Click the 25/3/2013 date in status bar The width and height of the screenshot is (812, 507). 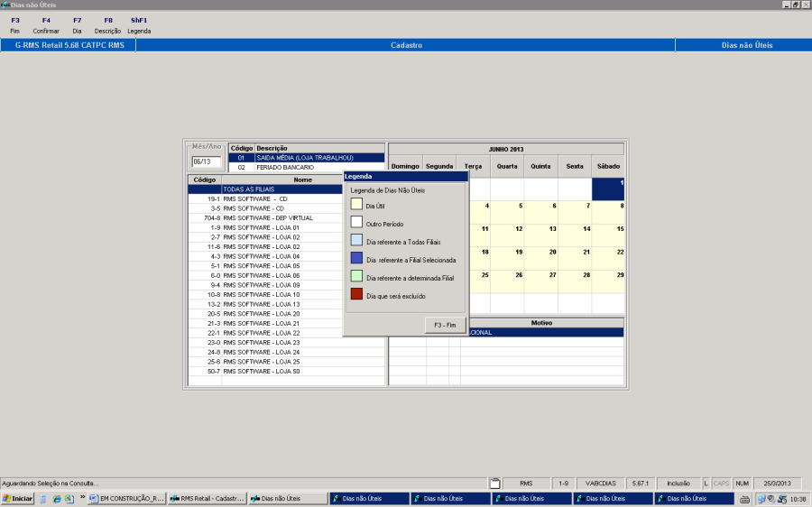point(777,484)
